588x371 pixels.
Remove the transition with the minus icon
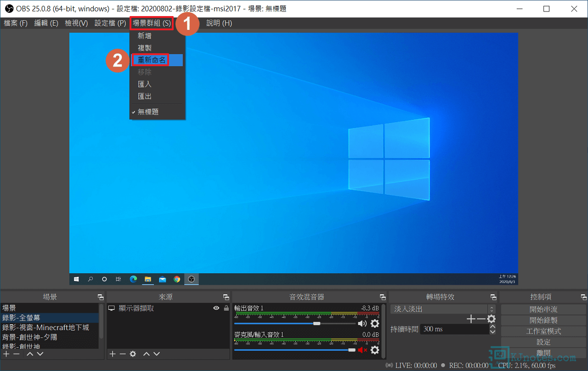pyautogui.click(x=481, y=319)
